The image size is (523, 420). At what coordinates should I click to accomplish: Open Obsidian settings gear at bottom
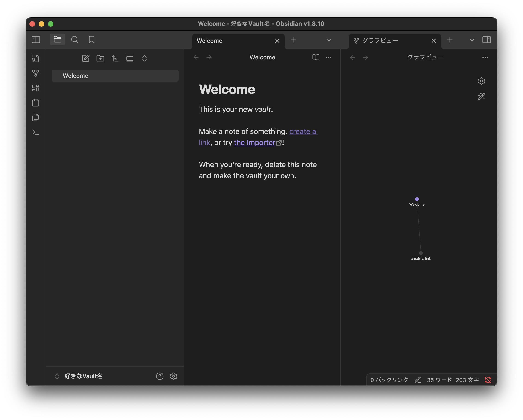click(173, 376)
